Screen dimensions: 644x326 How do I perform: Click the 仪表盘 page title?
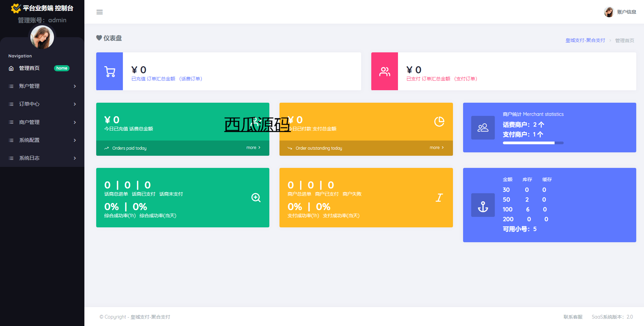(x=113, y=38)
